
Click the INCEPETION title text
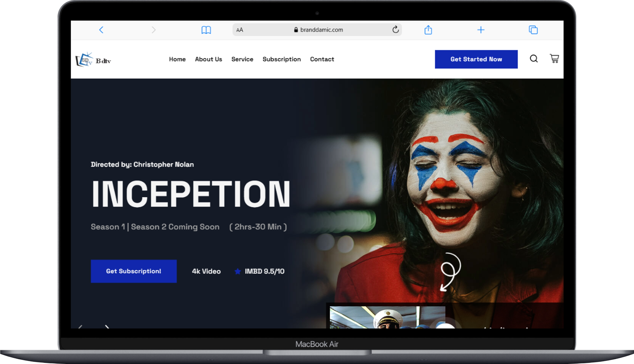(191, 194)
